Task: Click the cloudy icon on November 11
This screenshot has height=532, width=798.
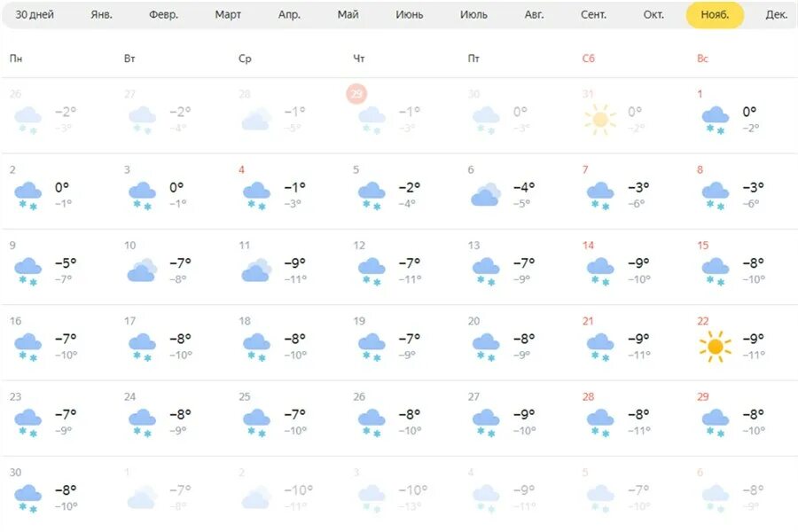Action: point(256,270)
